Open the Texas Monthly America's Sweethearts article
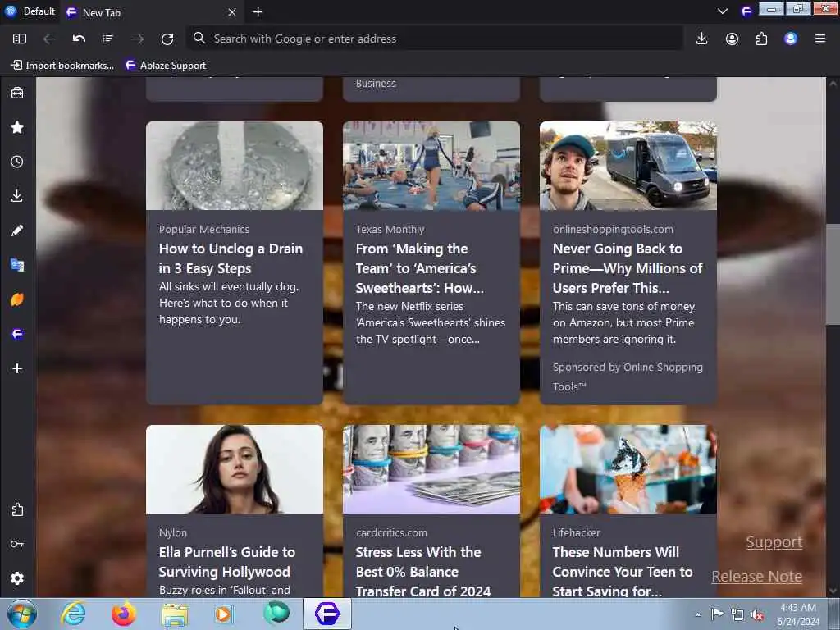Image resolution: width=840 pixels, height=630 pixels. [x=419, y=268]
